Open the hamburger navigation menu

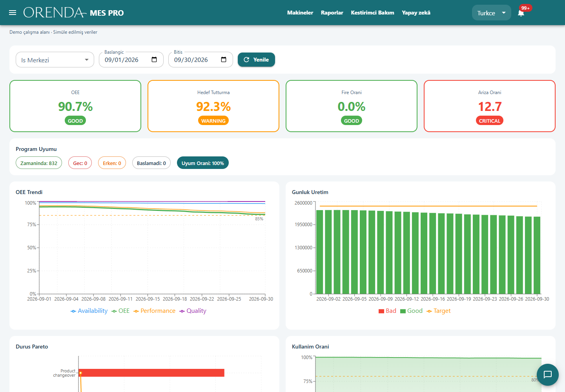click(x=13, y=13)
